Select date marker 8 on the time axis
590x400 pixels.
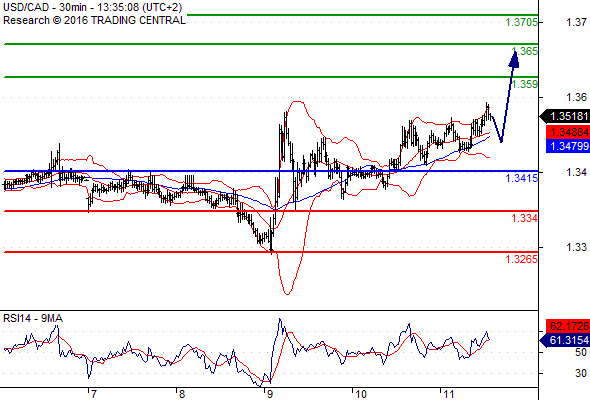click(x=182, y=394)
